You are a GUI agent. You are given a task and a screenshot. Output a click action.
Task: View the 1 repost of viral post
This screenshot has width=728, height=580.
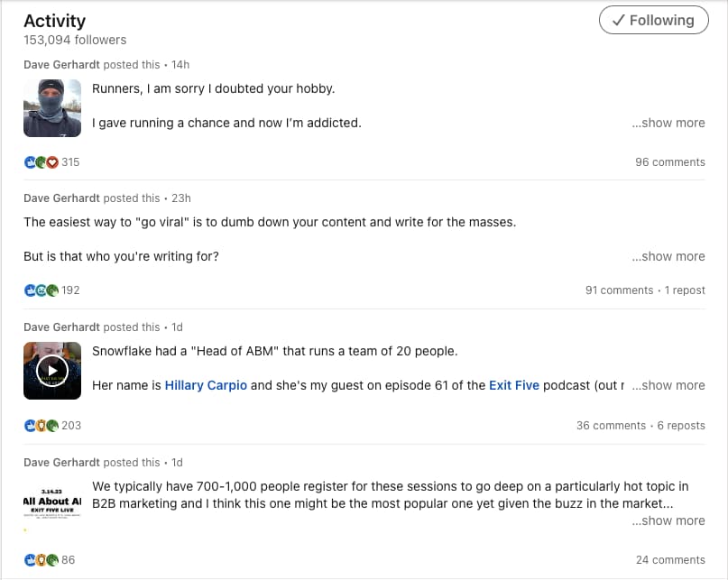(x=685, y=290)
